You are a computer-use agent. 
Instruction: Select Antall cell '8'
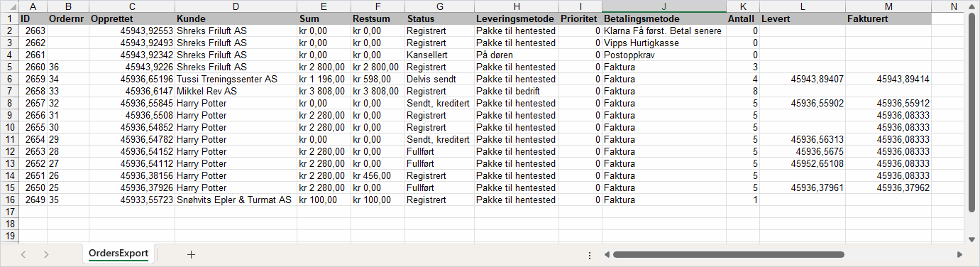(743, 91)
